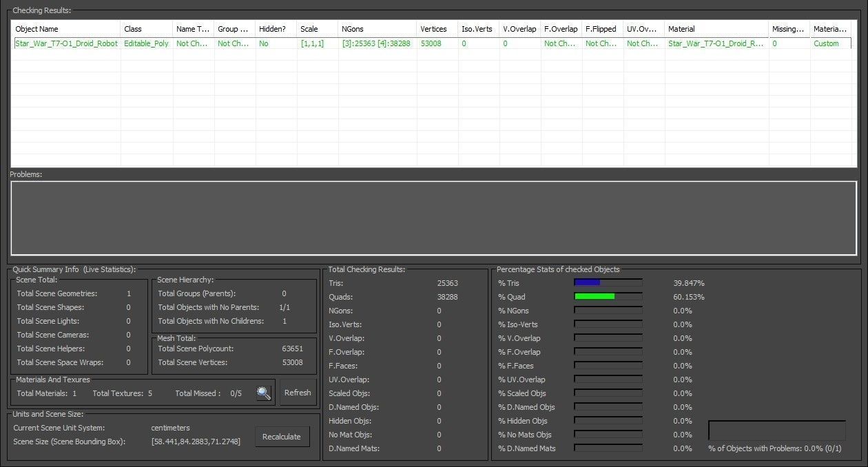Click the Vertices column header

click(437, 29)
